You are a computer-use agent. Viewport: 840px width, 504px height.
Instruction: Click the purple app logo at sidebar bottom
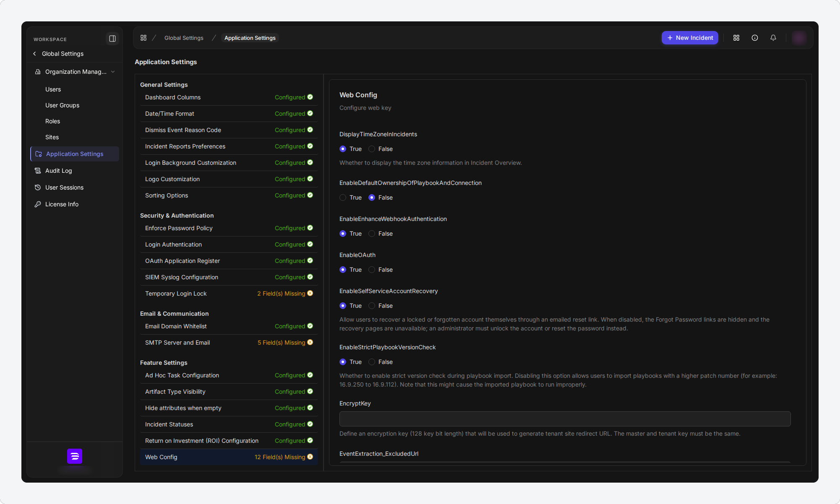75,456
